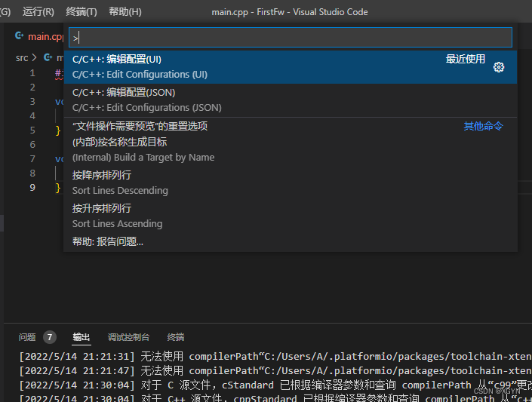This screenshot has width=532, height=402.
Task: Switch to the Terminal (终端) panel tab
Action: tap(176, 337)
